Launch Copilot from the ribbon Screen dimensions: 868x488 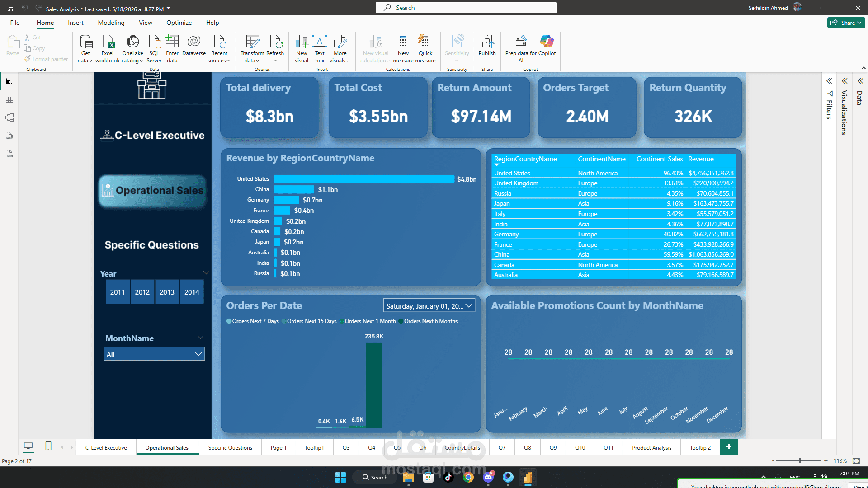tap(547, 46)
